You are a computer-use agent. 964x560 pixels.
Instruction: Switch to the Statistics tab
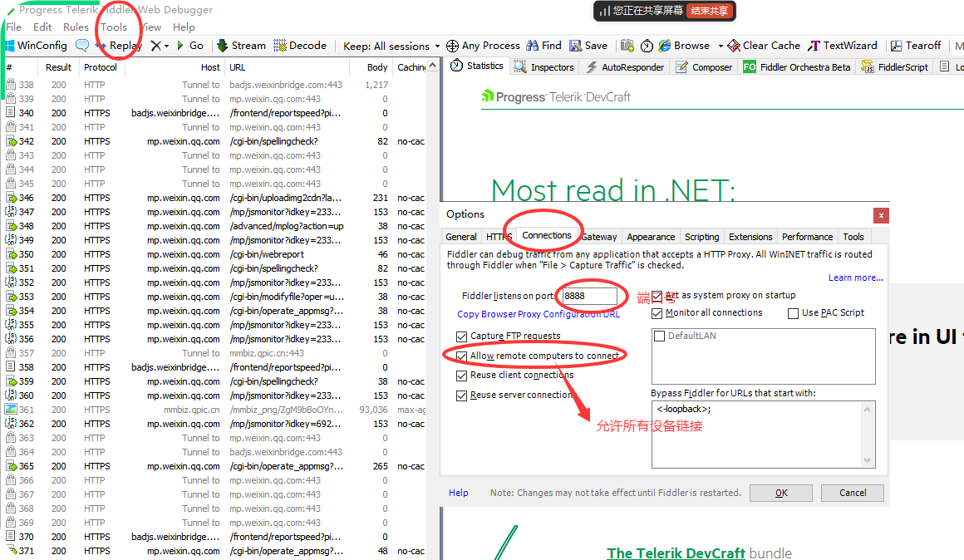tap(476, 66)
